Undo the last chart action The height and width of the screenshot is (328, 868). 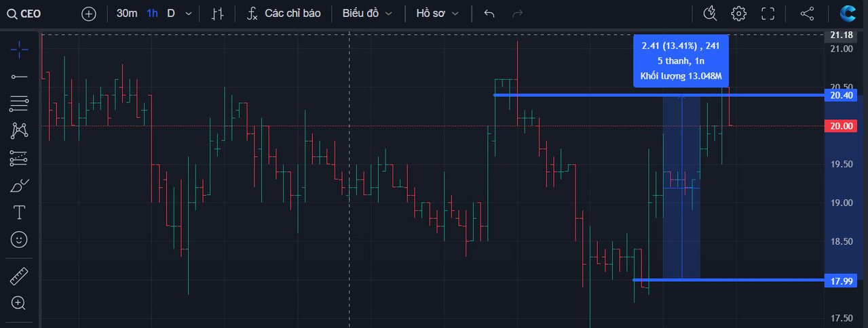pos(489,14)
